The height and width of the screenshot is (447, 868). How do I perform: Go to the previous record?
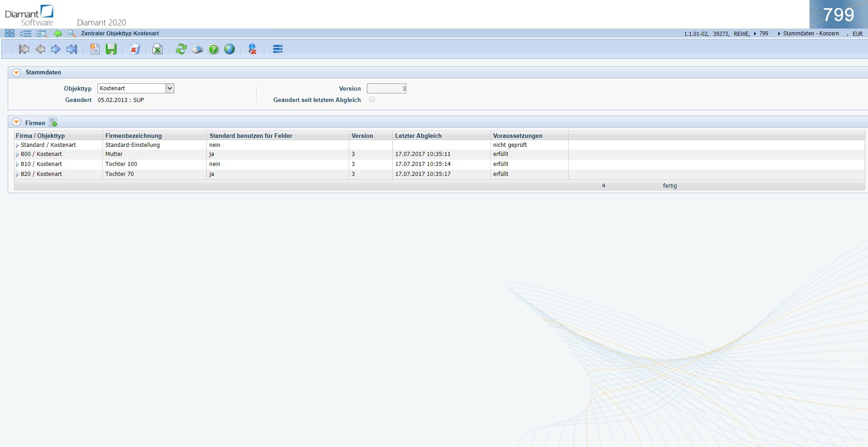(40, 49)
